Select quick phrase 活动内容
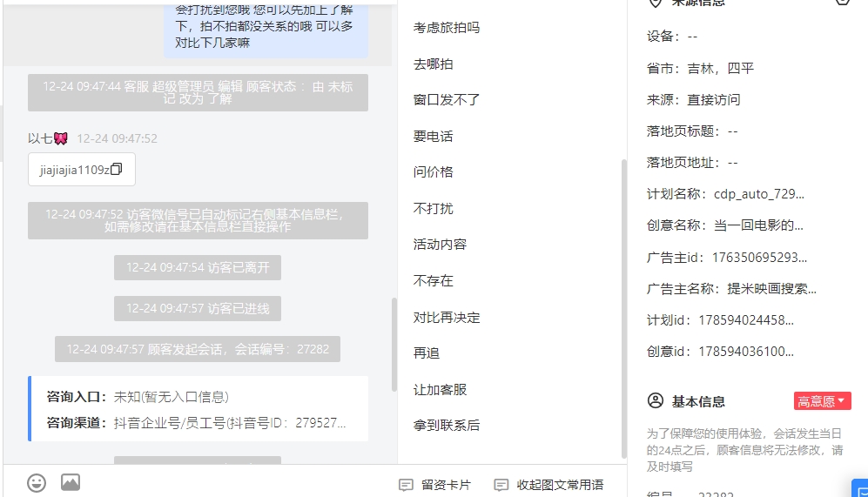 440,245
